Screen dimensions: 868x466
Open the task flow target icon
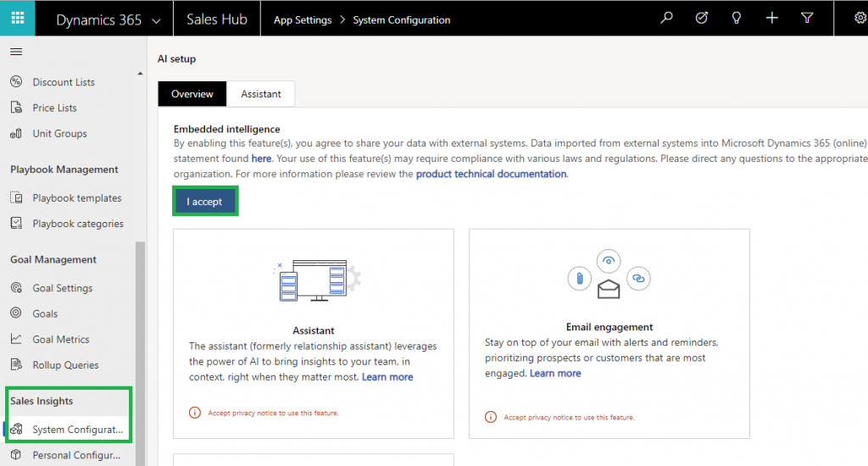coord(701,18)
